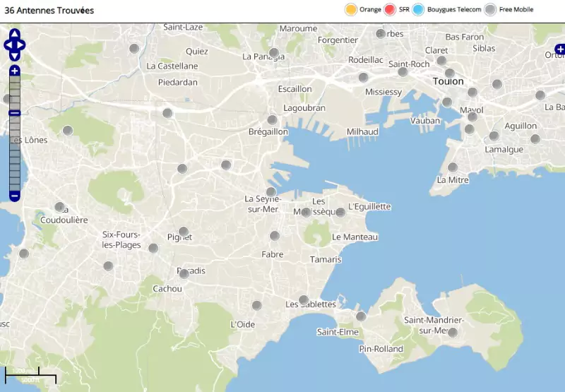The height and width of the screenshot is (392, 565).
Task: Click the antenna marker at L'Eguillette
Action: click(x=340, y=212)
